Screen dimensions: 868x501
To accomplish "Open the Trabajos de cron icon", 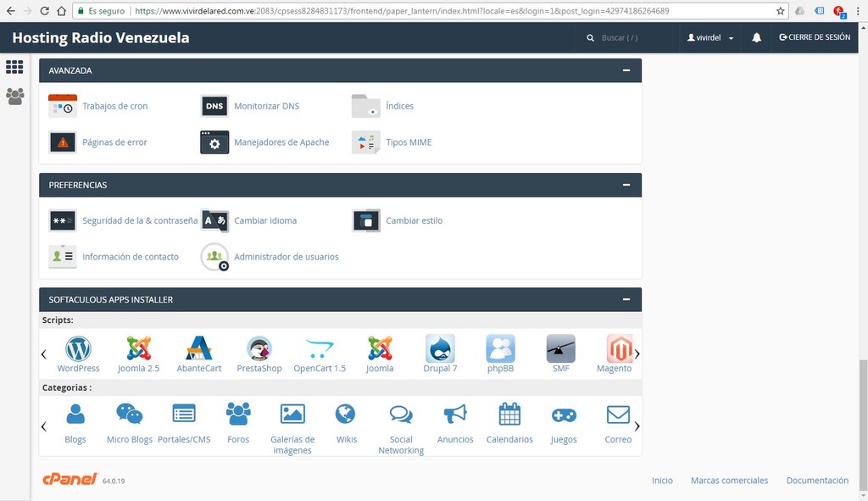I will [63, 106].
